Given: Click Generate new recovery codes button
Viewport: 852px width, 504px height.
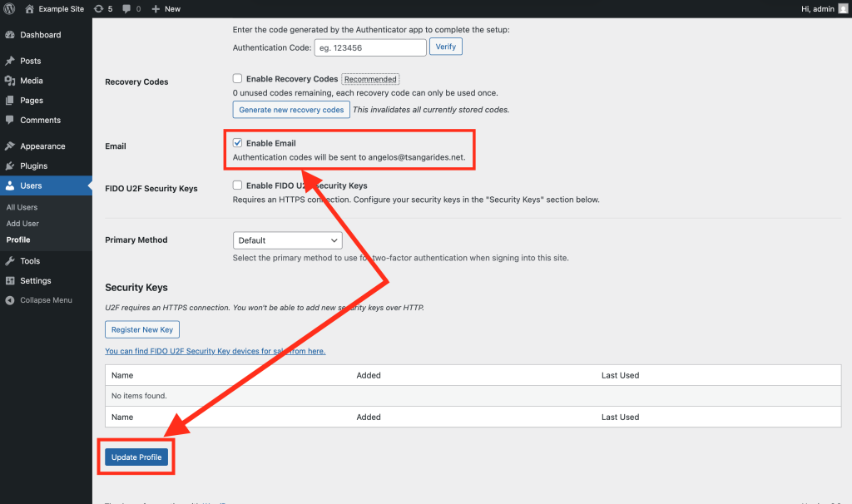Looking at the screenshot, I should (x=291, y=110).
